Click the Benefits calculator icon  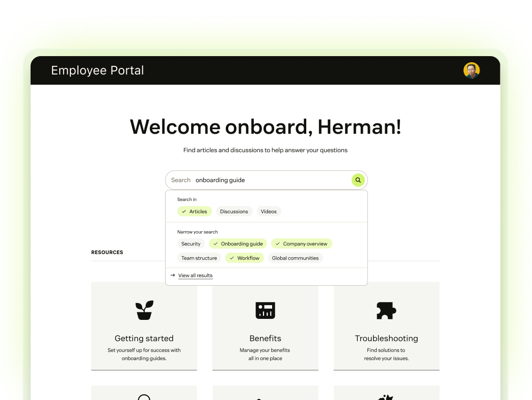click(265, 310)
